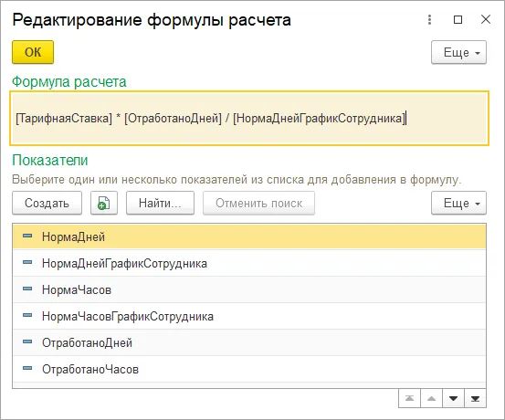Maximize the formula editing window
505x420 pixels.
pyautogui.click(x=458, y=20)
